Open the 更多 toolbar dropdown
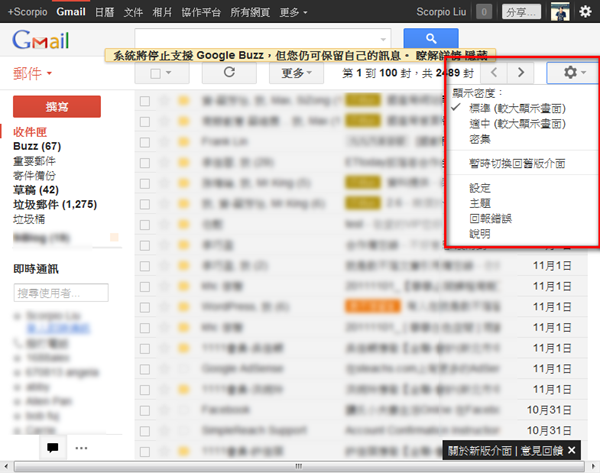 click(x=297, y=72)
